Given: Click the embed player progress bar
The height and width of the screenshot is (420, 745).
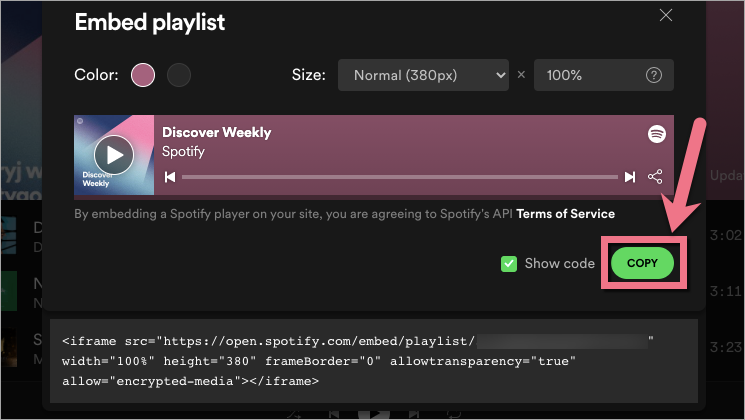Looking at the screenshot, I should point(400,177).
